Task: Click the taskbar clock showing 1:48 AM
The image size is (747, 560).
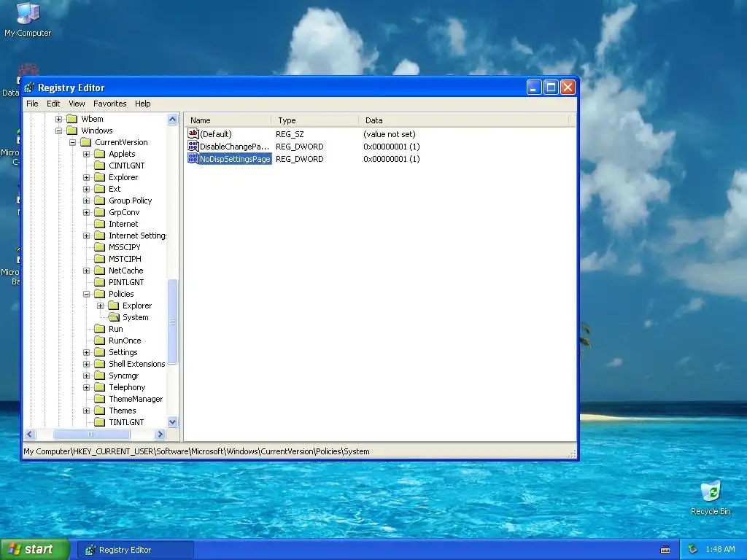Action: click(x=720, y=550)
